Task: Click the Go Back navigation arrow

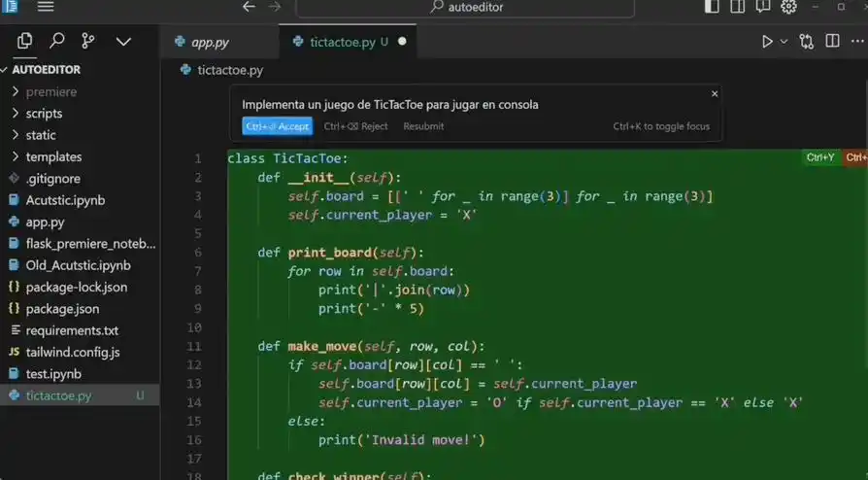Action: (249, 7)
